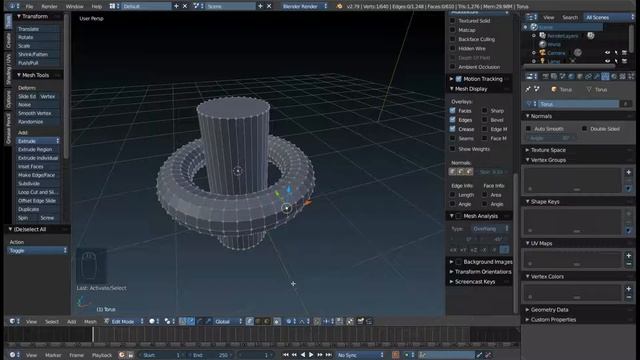Expand the Motion Tracking panel
640x360 pixels.
coord(452,79)
